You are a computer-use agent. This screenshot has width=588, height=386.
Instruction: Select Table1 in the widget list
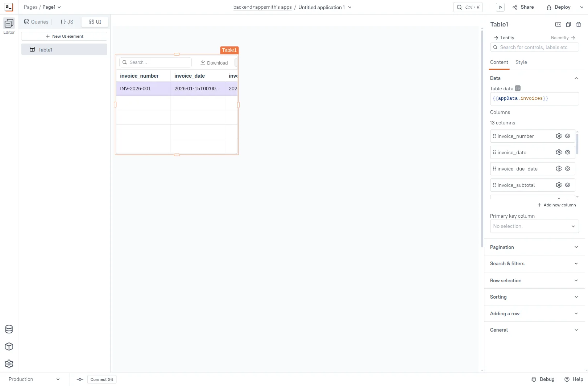point(64,49)
